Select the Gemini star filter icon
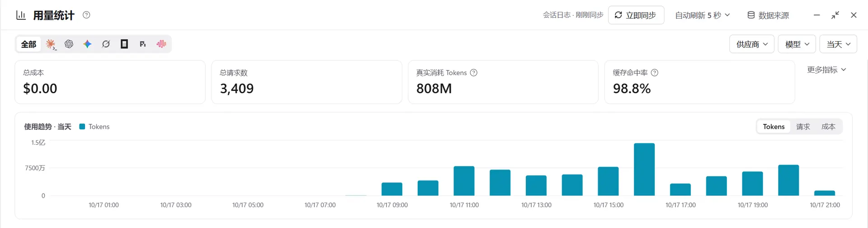 (87, 44)
